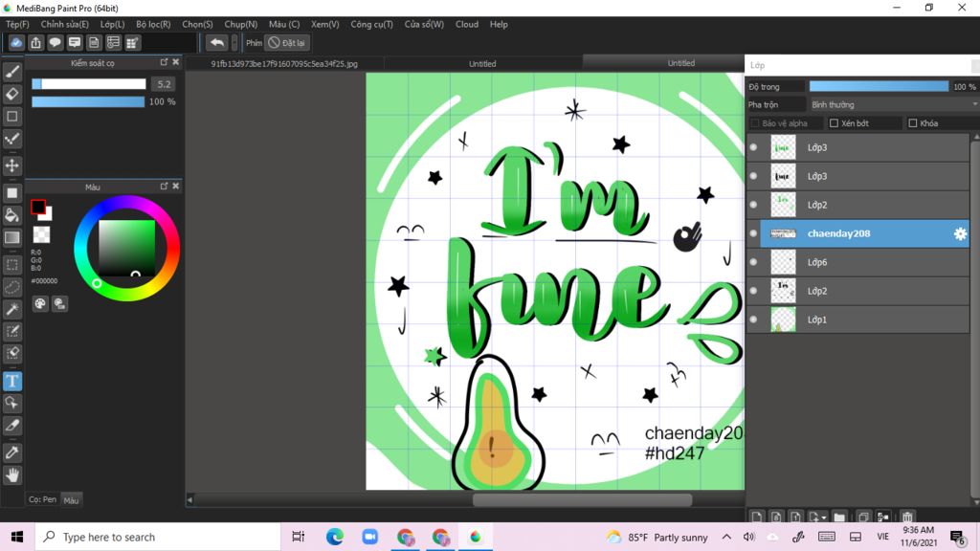The image size is (980, 551).
Task: Enable the Khóa checkbox
Action: click(912, 123)
